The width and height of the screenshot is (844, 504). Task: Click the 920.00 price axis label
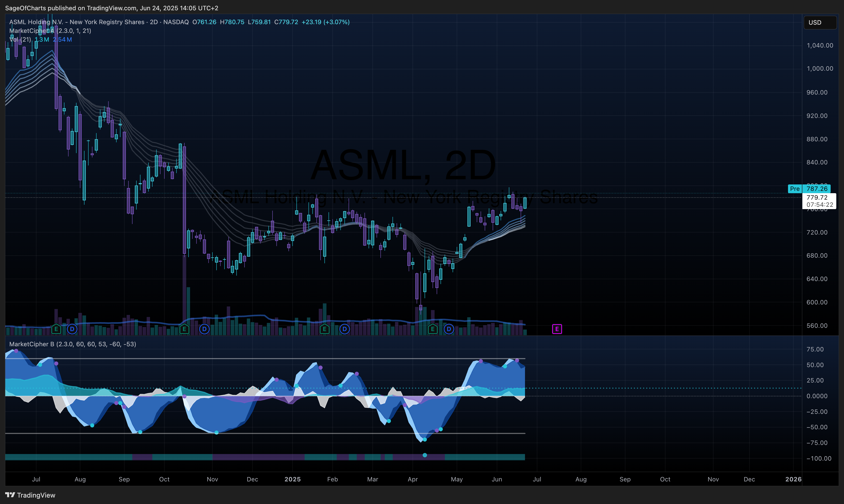click(x=817, y=116)
